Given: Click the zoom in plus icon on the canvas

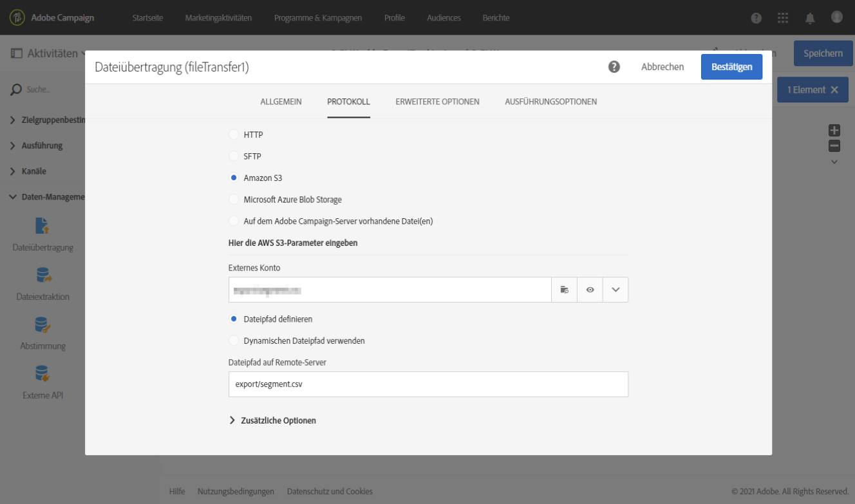Looking at the screenshot, I should coord(834,131).
